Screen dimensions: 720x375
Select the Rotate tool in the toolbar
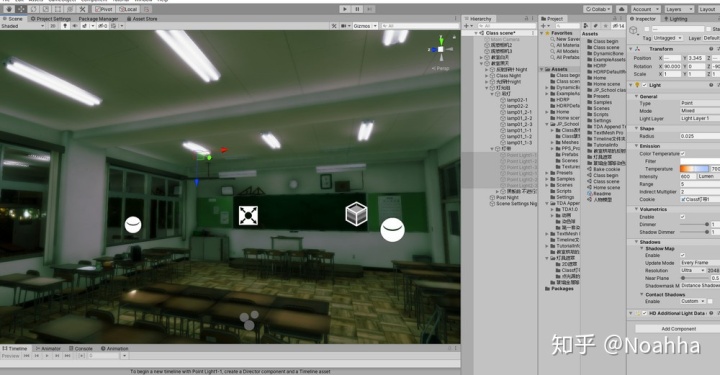34,9
